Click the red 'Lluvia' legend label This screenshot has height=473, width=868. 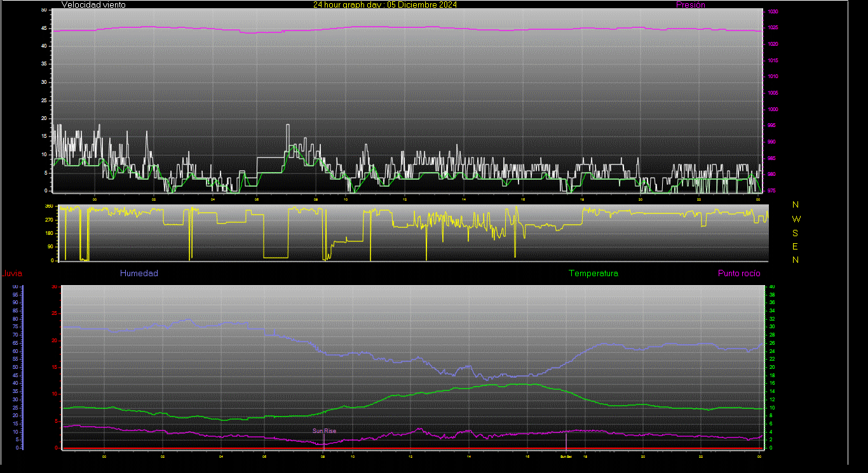[x=12, y=274]
